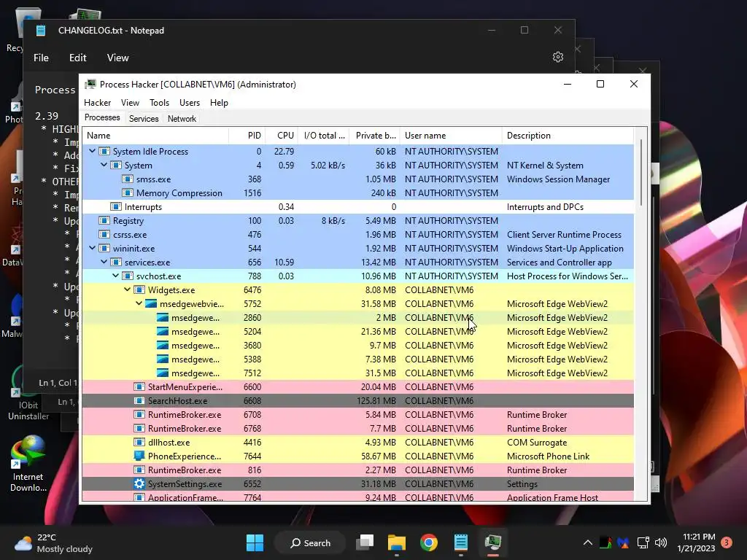Screen dimensions: 747x560
Task: Collapse the Widgets.exe tree node
Action: click(x=127, y=289)
